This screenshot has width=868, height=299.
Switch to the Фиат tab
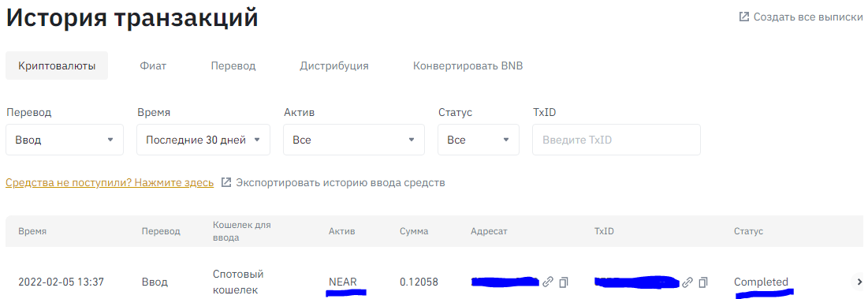pos(154,66)
